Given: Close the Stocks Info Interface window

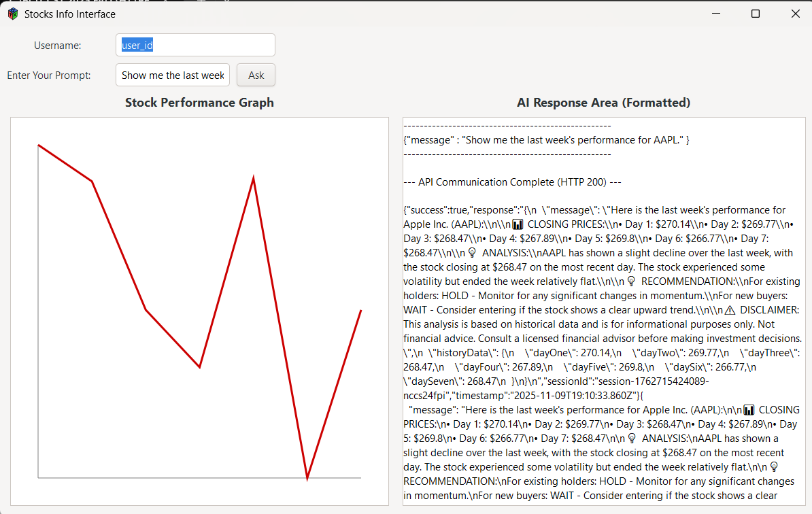Looking at the screenshot, I should pyautogui.click(x=796, y=14).
